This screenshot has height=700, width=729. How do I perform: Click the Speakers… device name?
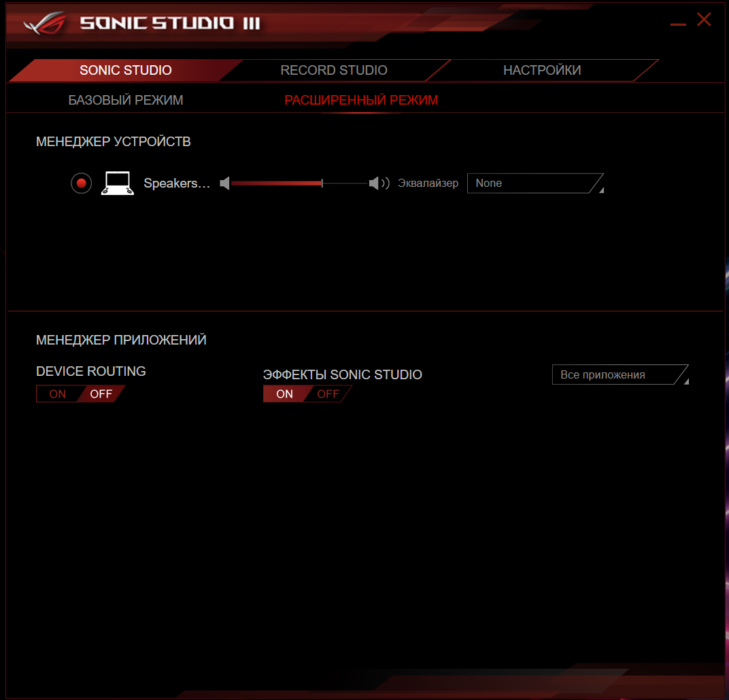(177, 183)
